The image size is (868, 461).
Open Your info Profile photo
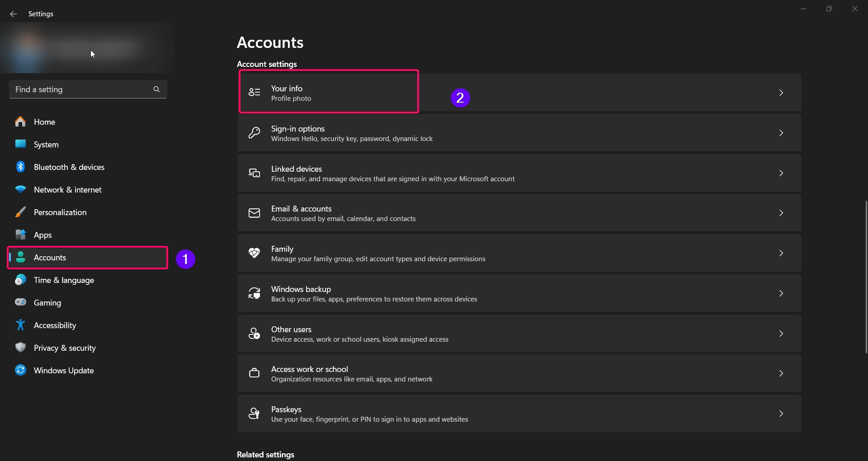519,93
